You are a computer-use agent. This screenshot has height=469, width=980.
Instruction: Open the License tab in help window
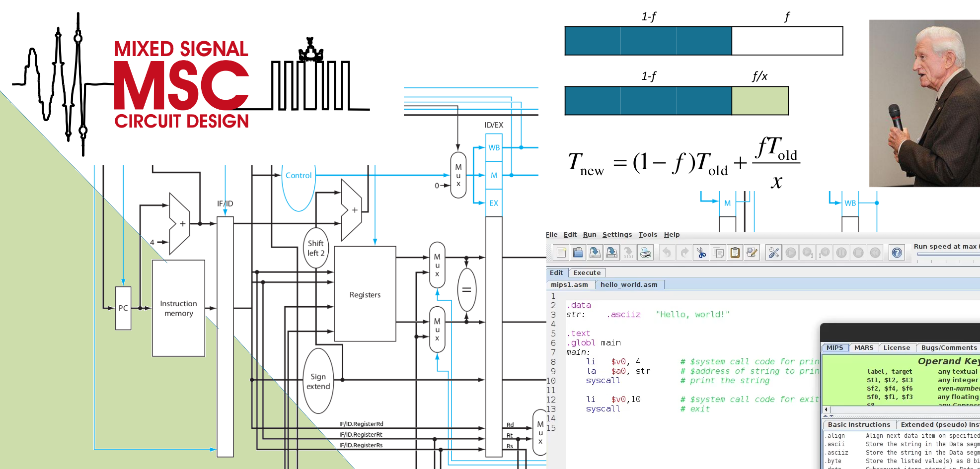click(897, 347)
